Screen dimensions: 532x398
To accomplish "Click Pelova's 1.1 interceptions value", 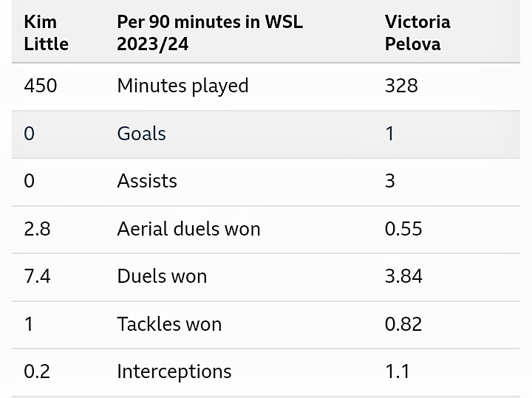I will click(x=398, y=371).
